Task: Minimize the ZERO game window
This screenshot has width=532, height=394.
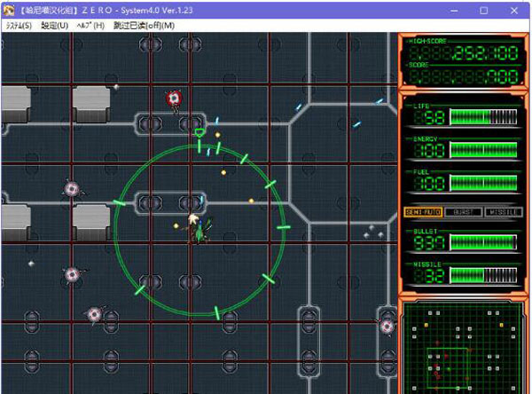Action: coord(454,11)
